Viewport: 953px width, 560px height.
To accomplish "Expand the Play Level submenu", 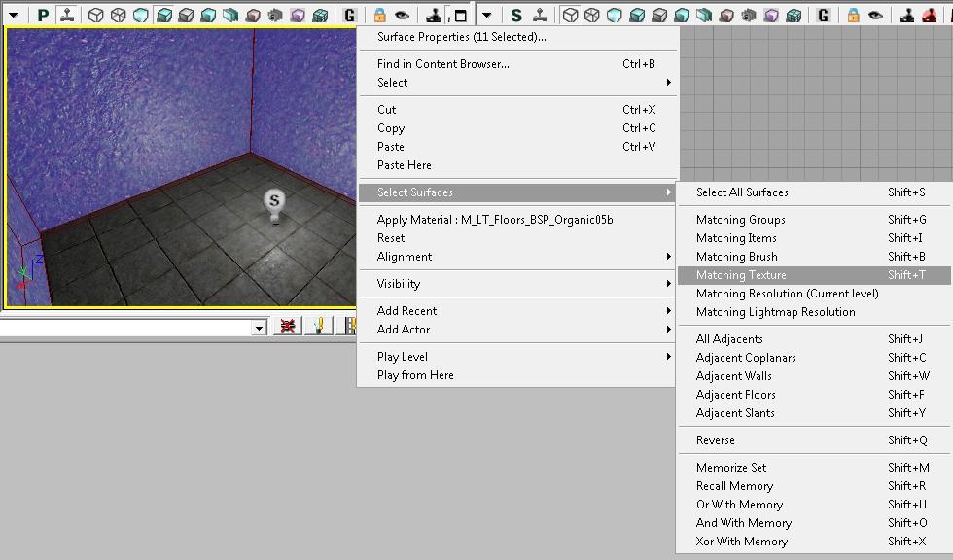I will [x=517, y=357].
